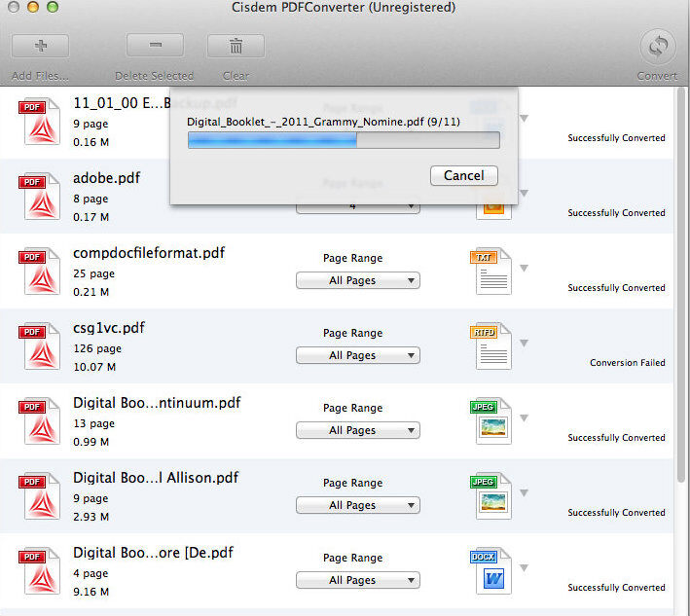Image resolution: width=690 pixels, height=616 pixels.
Task: Click the Convert label in the toolbar
Action: coord(657,76)
